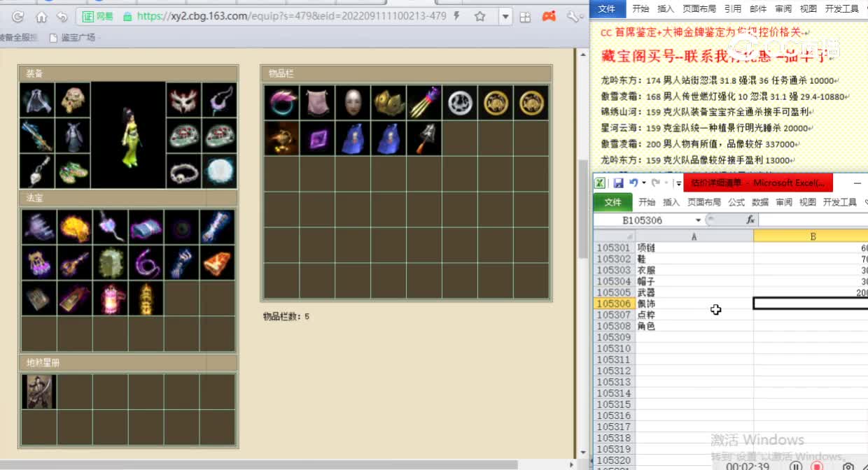Click the browser undo/back arrow icon
This screenshot has width=868, height=470.
coord(62,17)
